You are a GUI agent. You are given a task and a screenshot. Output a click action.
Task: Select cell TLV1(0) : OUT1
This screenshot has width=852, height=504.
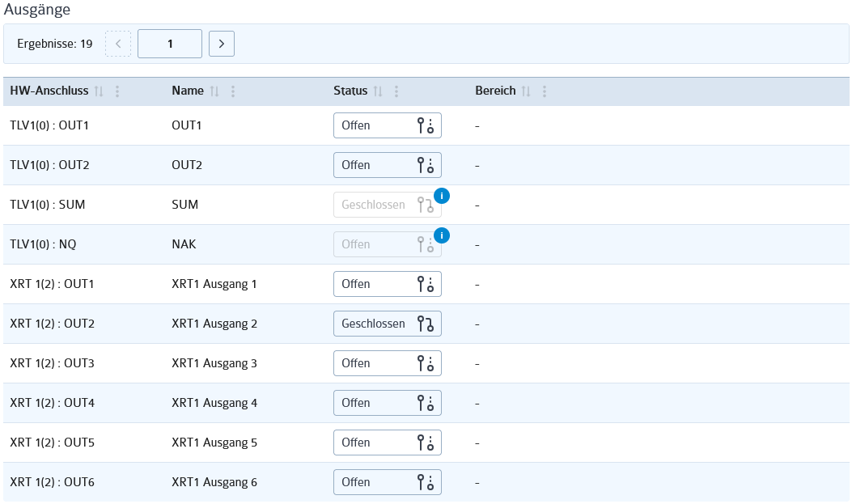coord(49,125)
